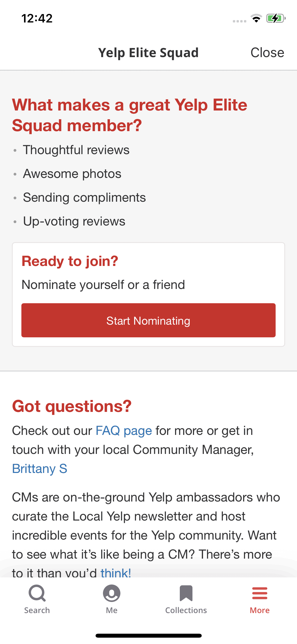Tap the "Thoughtful reviews" list item
The width and height of the screenshot is (297, 644).
(x=76, y=150)
